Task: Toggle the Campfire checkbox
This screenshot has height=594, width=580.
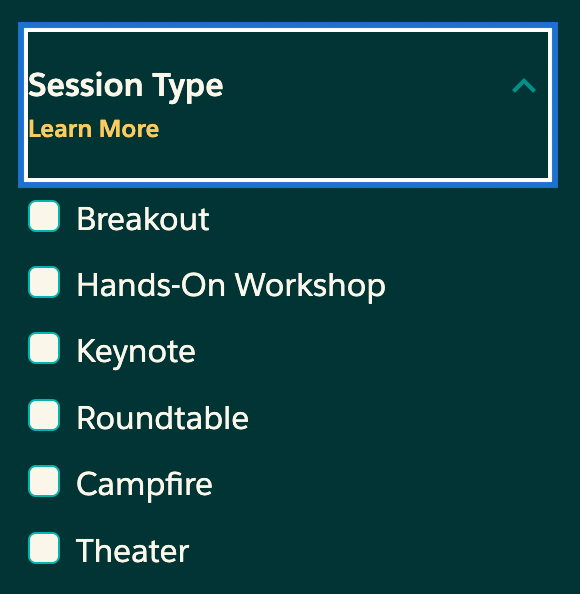Action: [44, 481]
